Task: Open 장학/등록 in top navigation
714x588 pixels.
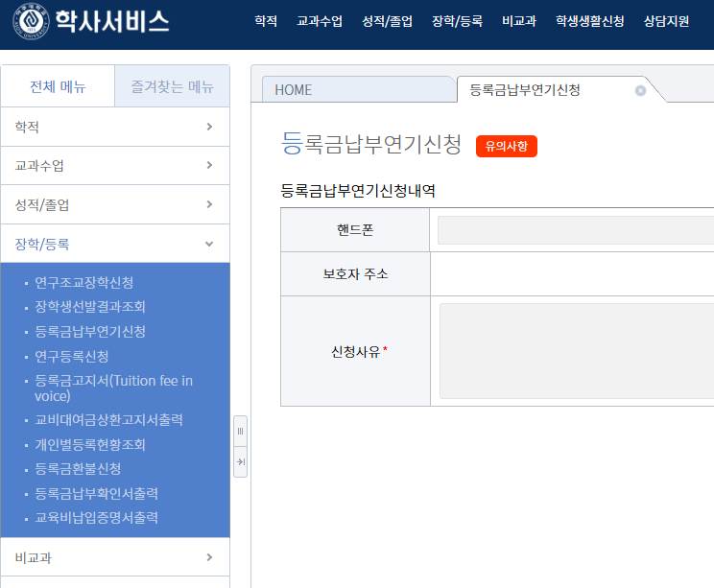Action: (457, 21)
